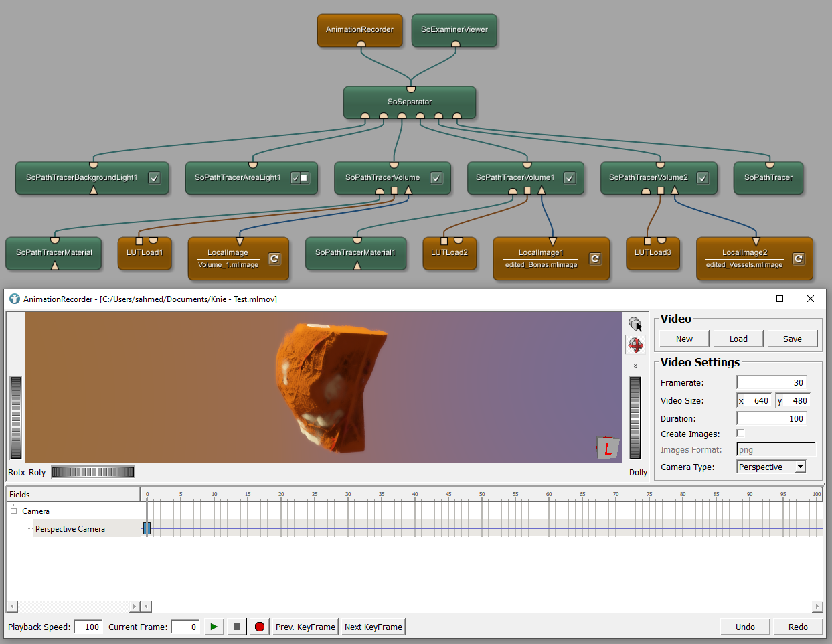Image resolution: width=832 pixels, height=644 pixels.
Task: Click the Current Frame input field
Action: click(x=185, y=627)
